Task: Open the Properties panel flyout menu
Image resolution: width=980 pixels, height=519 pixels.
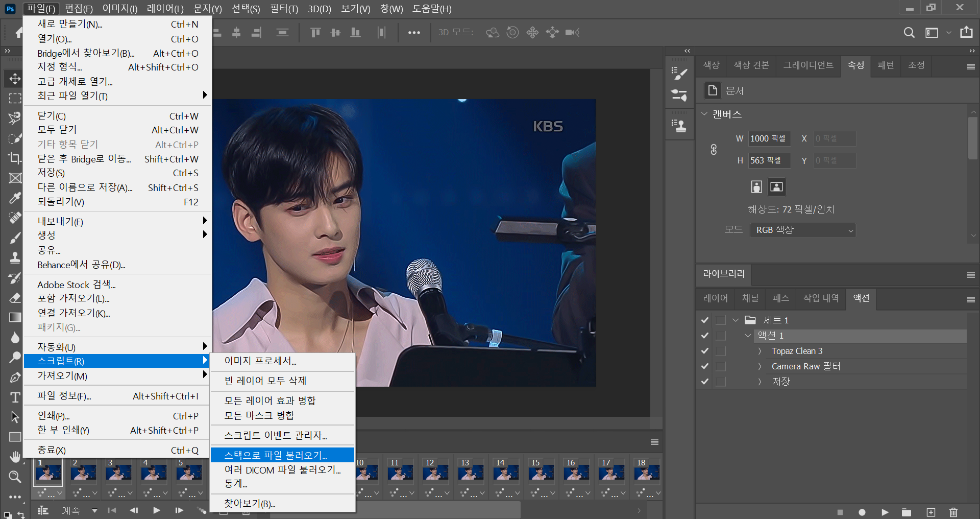Action: [x=971, y=66]
